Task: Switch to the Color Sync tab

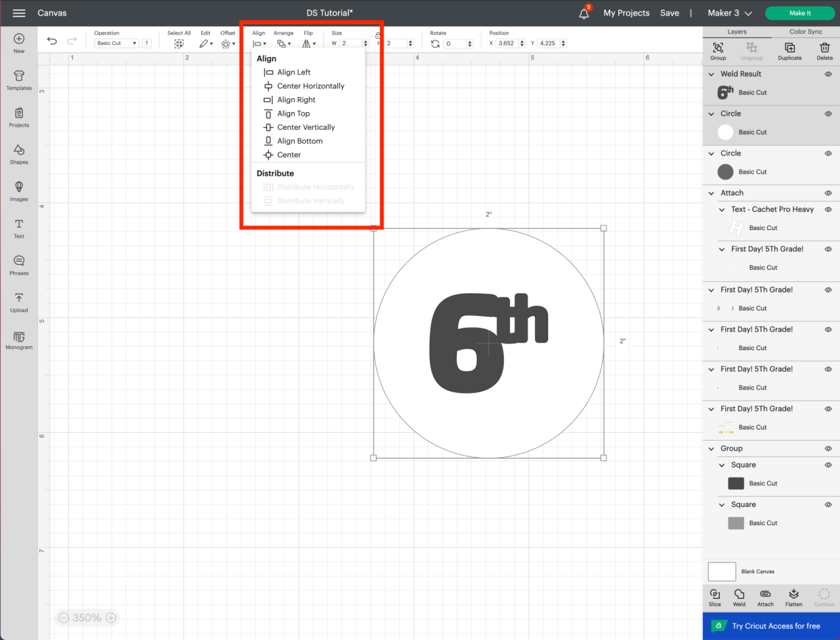Action: pos(805,31)
